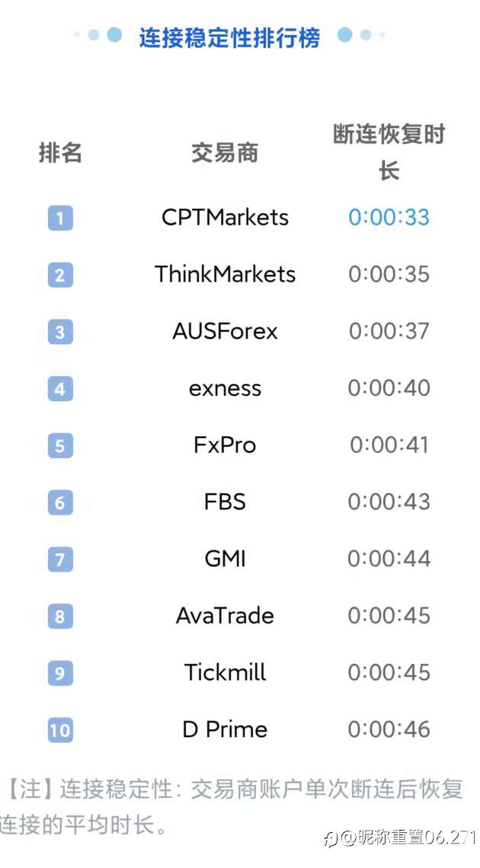Select the ThinkMarkets broker name
Viewport: 480px width, 868px height.
(225, 274)
